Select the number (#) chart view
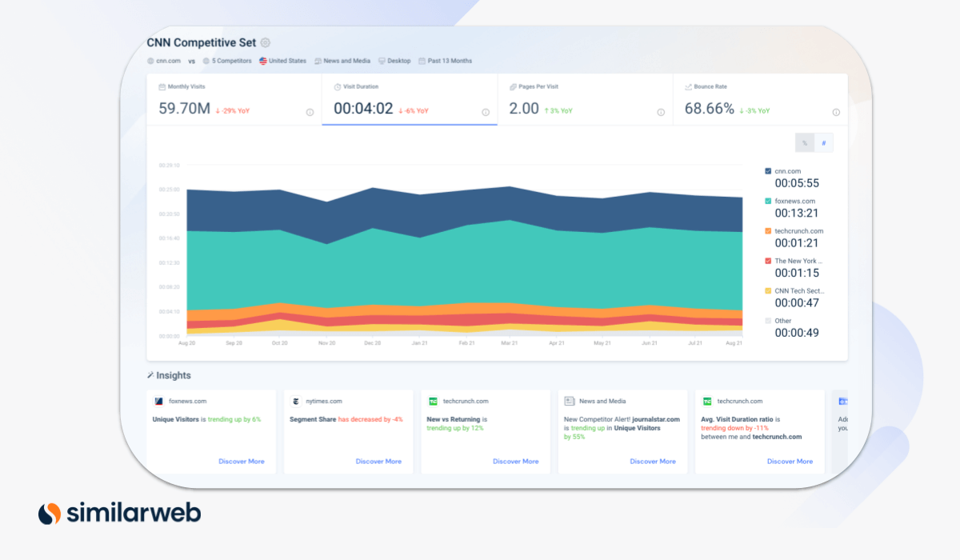The image size is (960, 560). pyautogui.click(x=824, y=142)
